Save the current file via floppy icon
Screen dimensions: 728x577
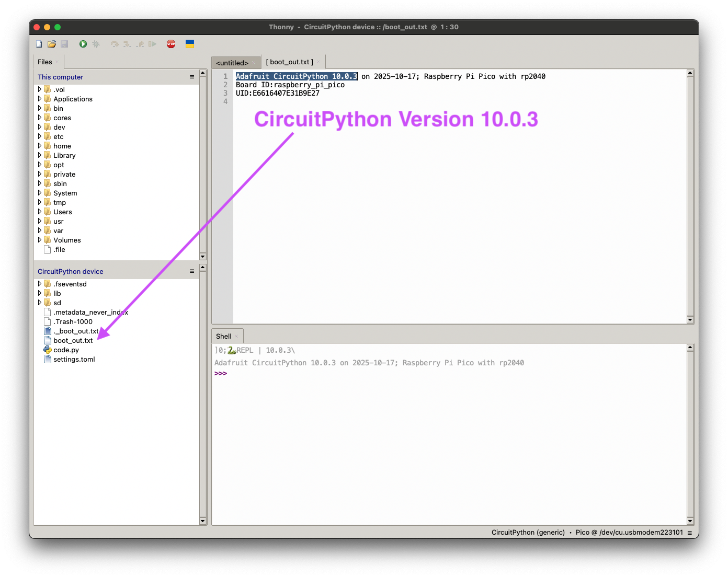(65, 44)
